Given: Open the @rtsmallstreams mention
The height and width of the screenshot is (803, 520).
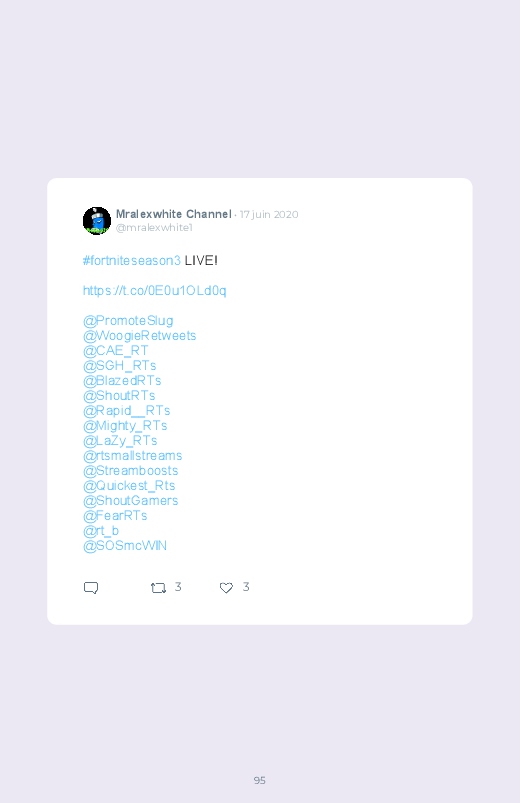Looking at the screenshot, I should point(132,456).
